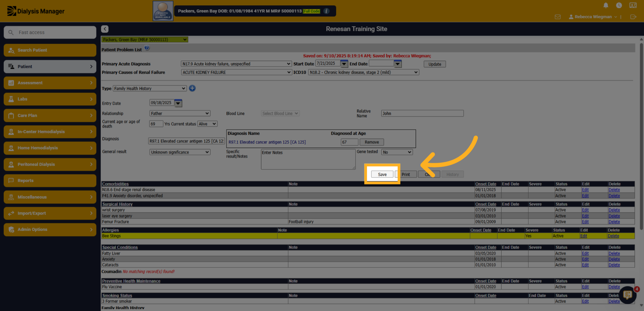The height and width of the screenshot is (311, 644).
Task: Open the chat support bubble
Action: (627, 295)
